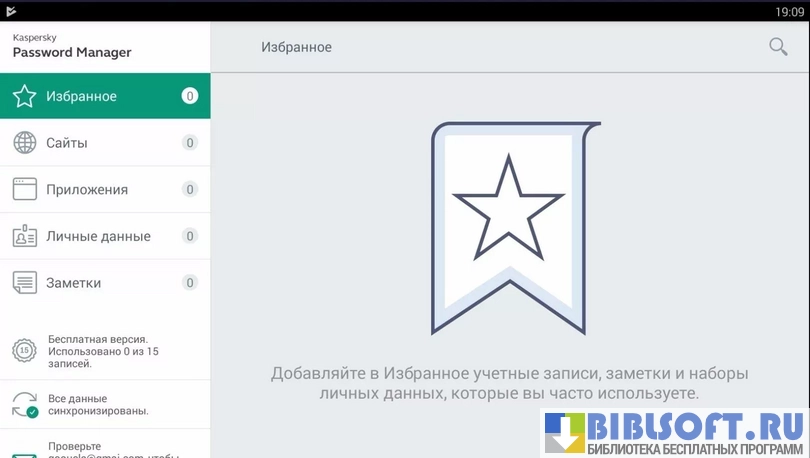Click the 15-records badge icon
Viewport: 810px width, 458px height.
pyautogui.click(x=25, y=350)
